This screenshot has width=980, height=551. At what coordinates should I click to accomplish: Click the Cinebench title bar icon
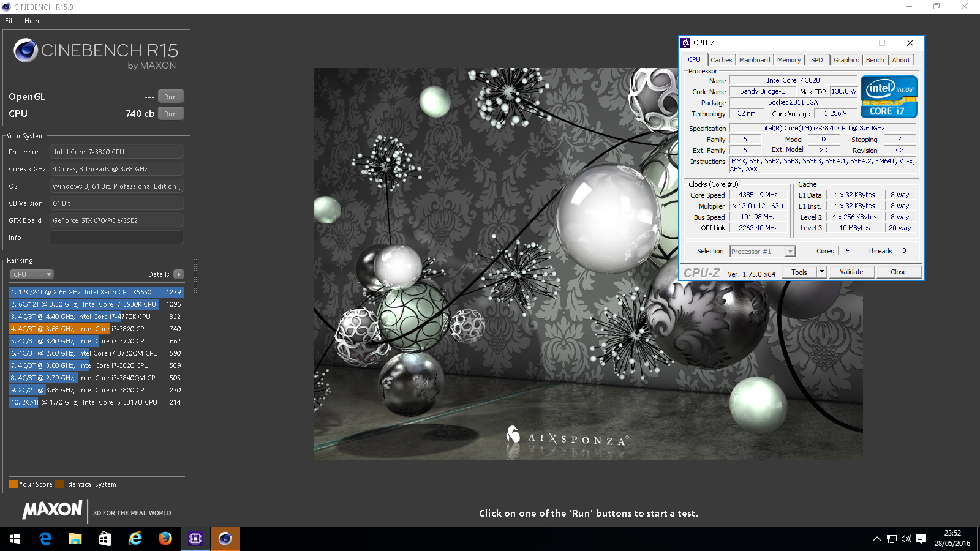point(6,7)
